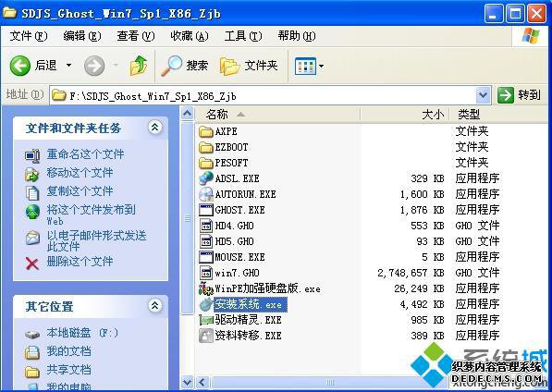Click the horizontal scrollbar thumb
552x392 pixels.
[x=329, y=382]
